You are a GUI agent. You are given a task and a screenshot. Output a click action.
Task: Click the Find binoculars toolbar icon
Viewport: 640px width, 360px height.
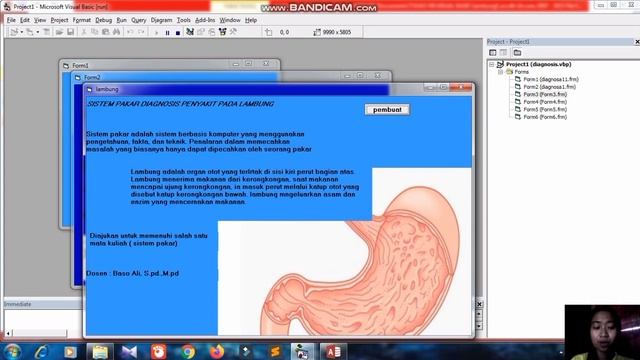[116, 32]
